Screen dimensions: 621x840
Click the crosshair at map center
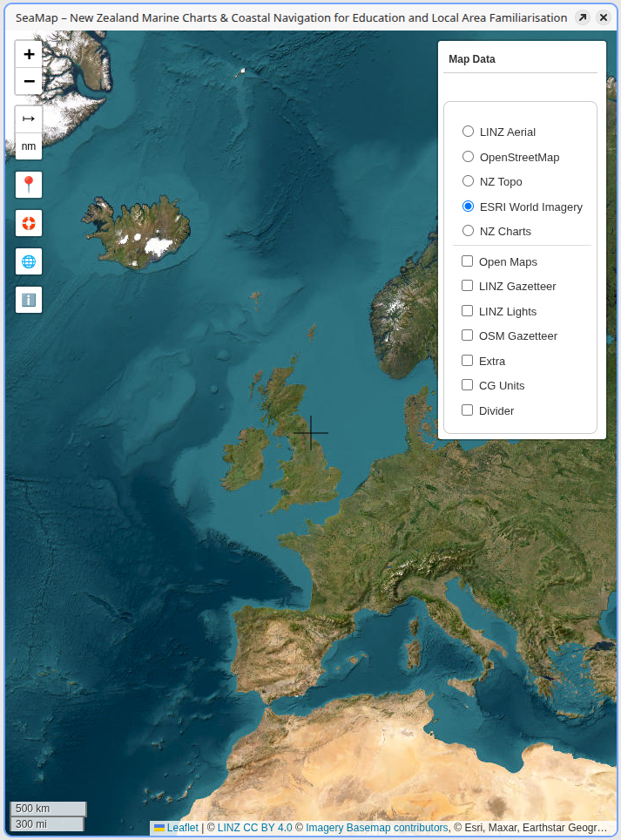click(311, 433)
